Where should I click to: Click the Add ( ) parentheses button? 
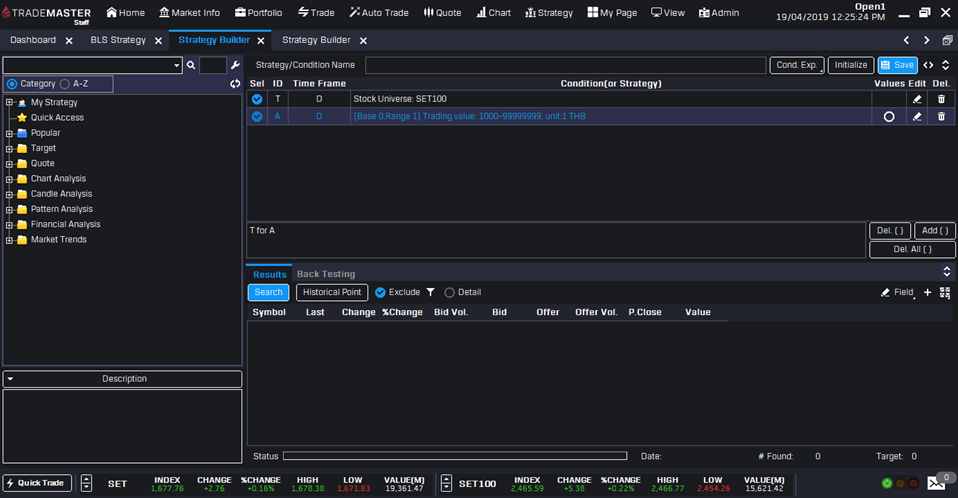point(935,230)
